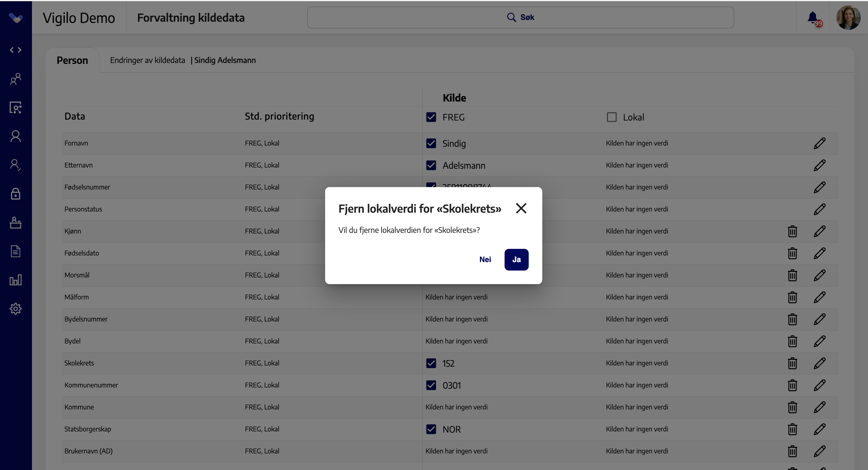868x470 pixels.
Task: Select the Person tab
Action: [x=72, y=60]
